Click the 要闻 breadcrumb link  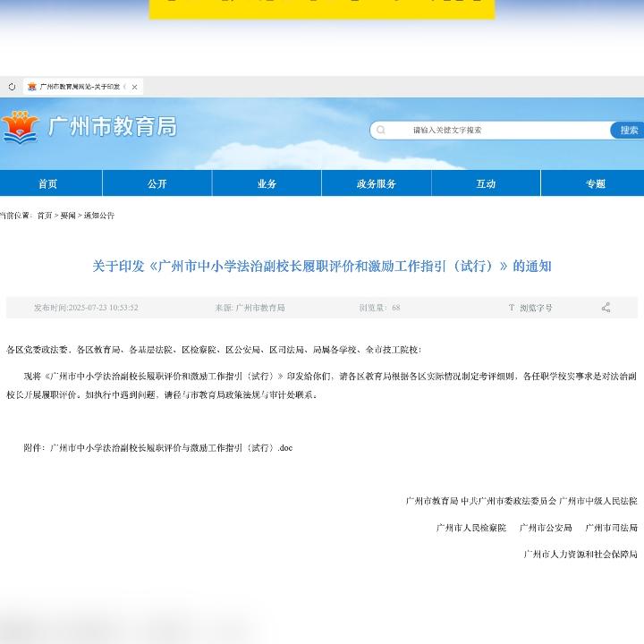coord(68,216)
